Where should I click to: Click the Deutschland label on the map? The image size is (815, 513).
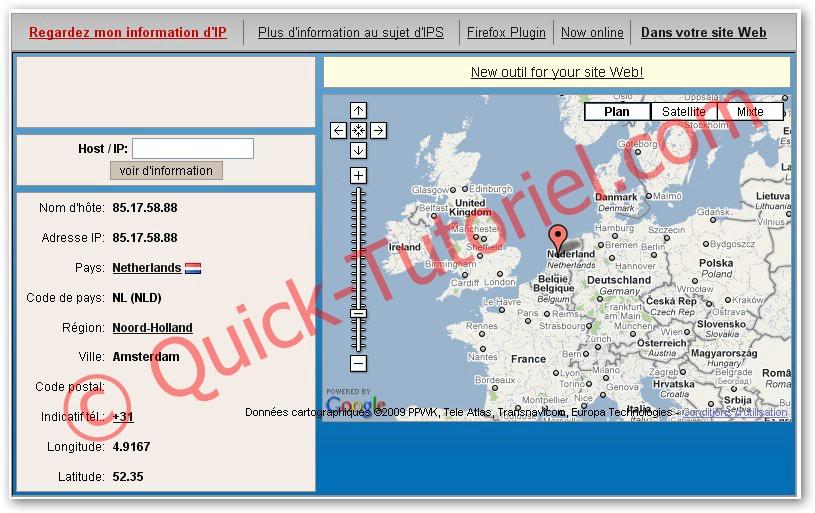pyautogui.click(x=619, y=280)
